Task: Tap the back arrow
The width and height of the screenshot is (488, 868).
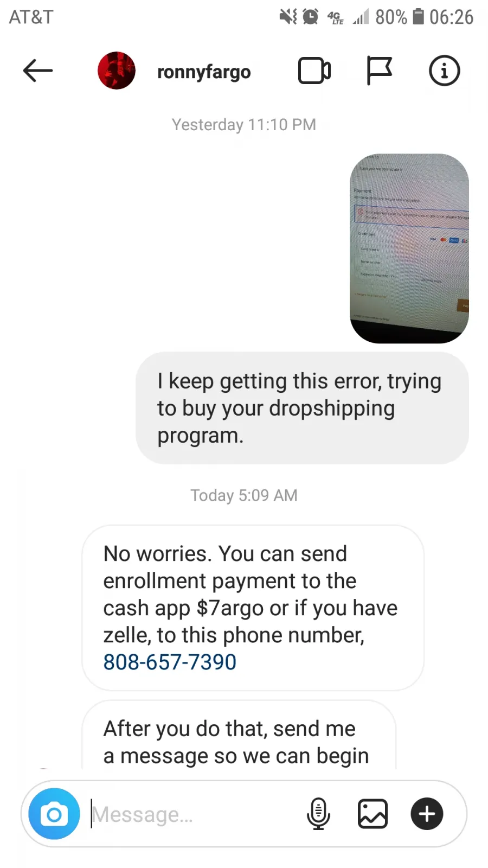Action: tap(38, 71)
